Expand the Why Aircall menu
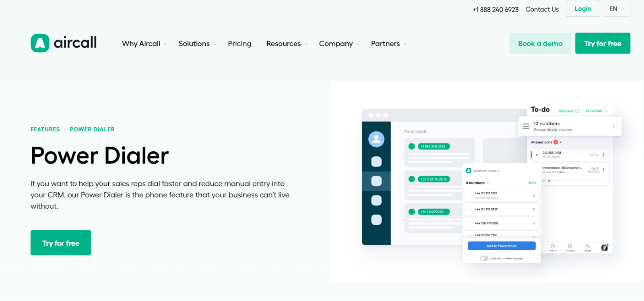 144,44
